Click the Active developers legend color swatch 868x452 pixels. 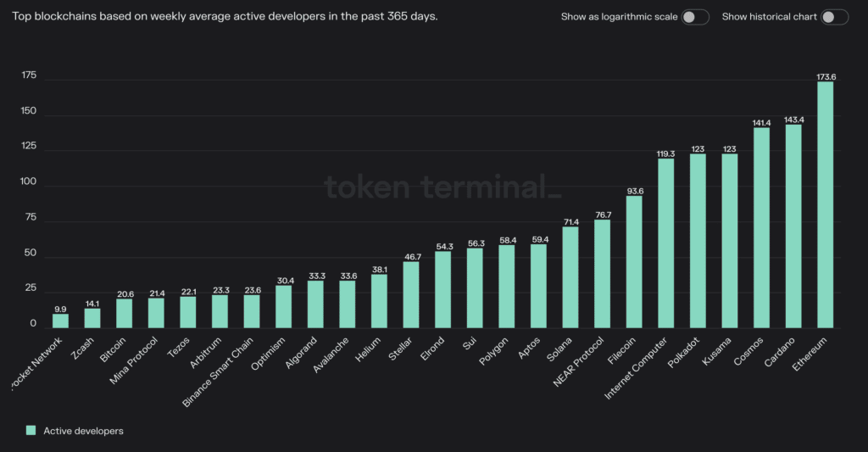click(x=31, y=431)
